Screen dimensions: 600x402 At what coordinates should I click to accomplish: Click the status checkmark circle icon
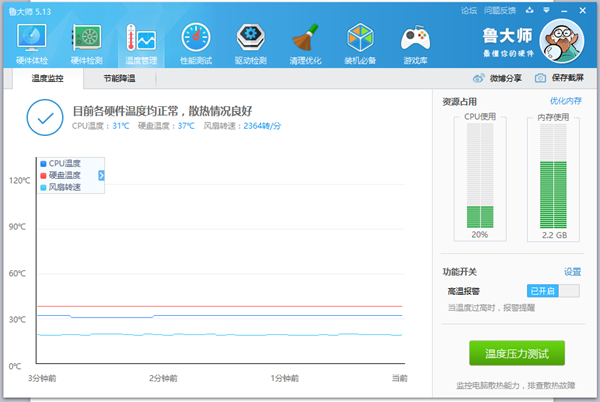click(x=45, y=118)
